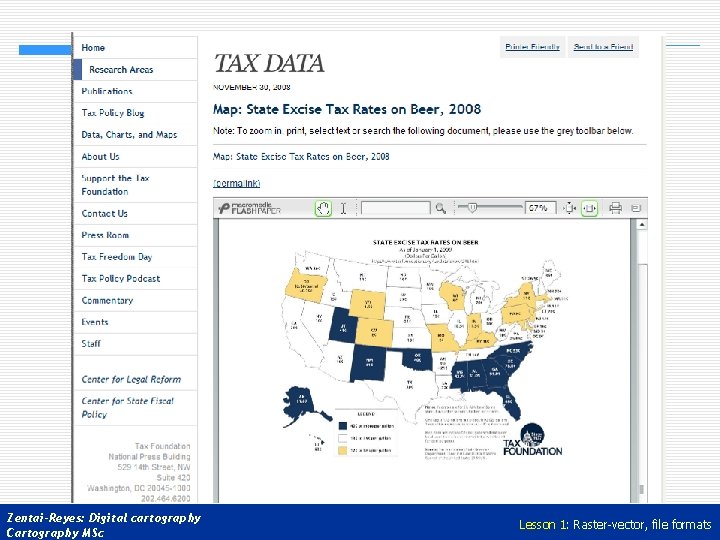720x540 pixels.
Task: Open About Us page
Action: (x=101, y=157)
